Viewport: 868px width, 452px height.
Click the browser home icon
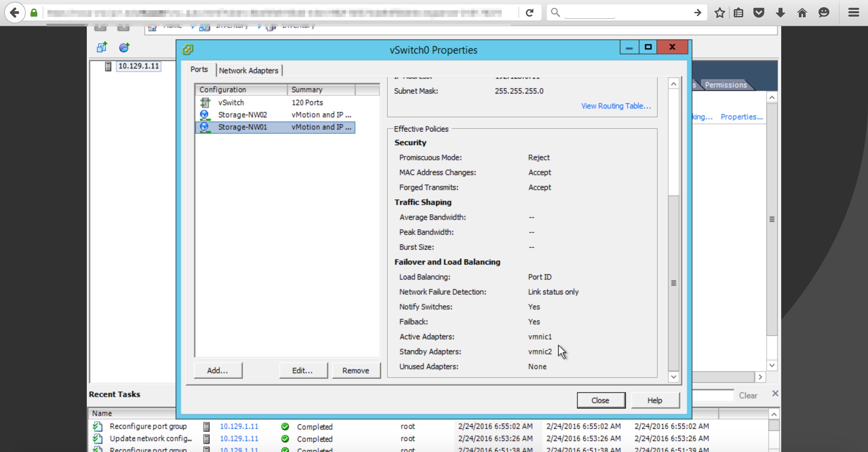click(x=802, y=13)
